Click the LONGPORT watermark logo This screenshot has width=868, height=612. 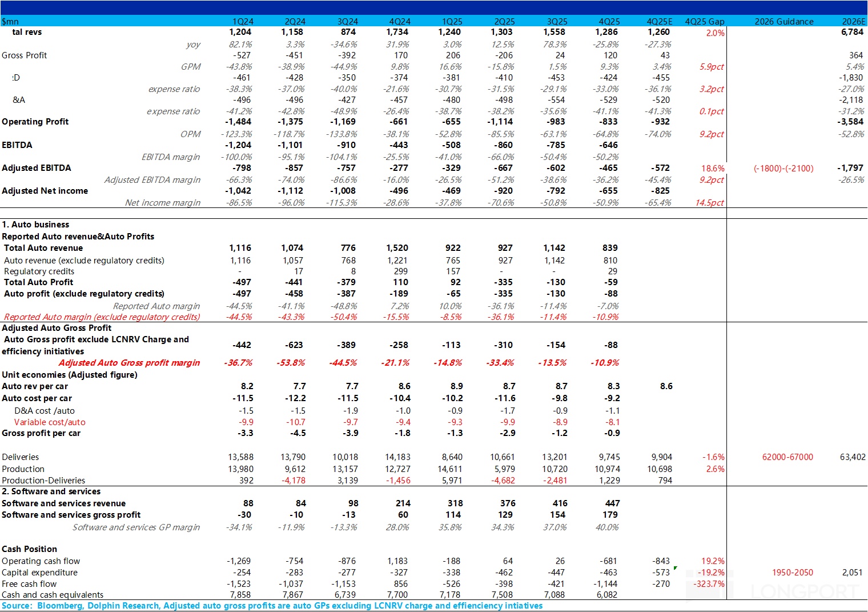(x=777, y=590)
